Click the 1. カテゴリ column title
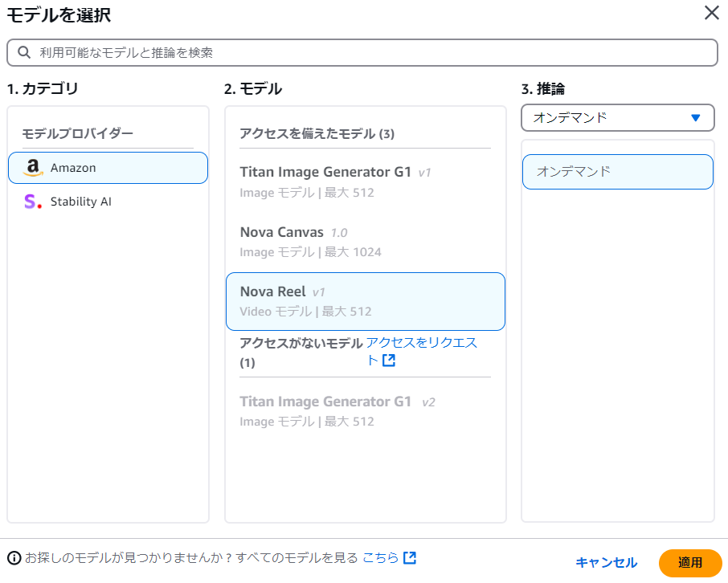Viewport: 728px width, 583px height. click(43, 88)
